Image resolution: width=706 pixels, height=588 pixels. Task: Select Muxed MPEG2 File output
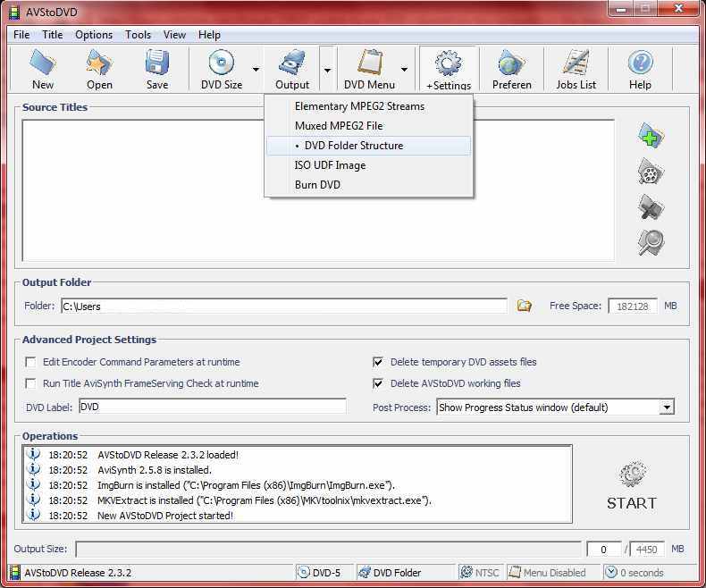368,126
